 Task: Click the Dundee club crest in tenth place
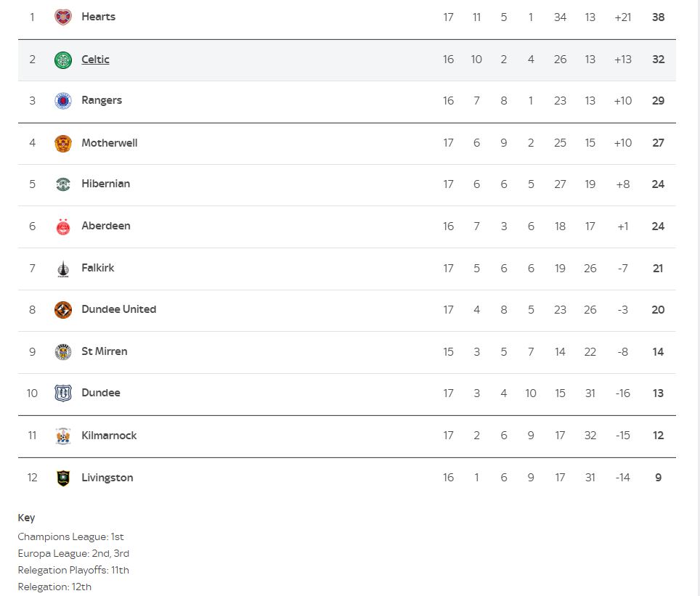[x=63, y=393]
